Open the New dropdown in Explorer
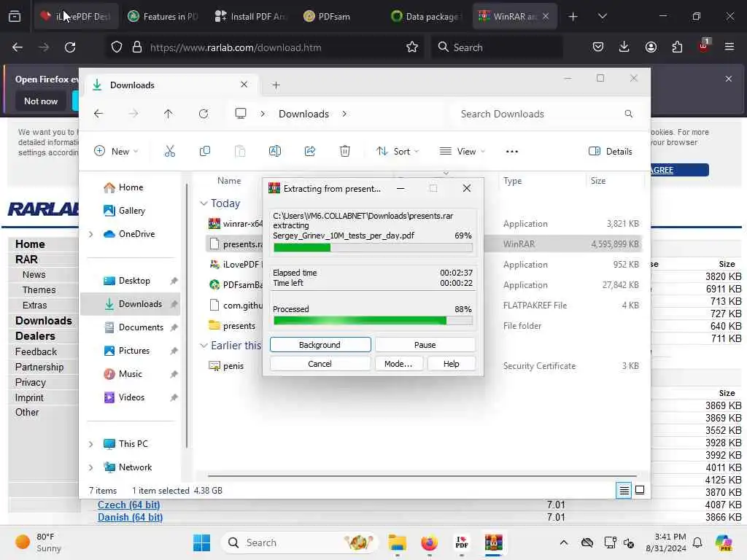The height and width of the screenshot is (560, 747). pyautogui.click(x=116, y=152)
